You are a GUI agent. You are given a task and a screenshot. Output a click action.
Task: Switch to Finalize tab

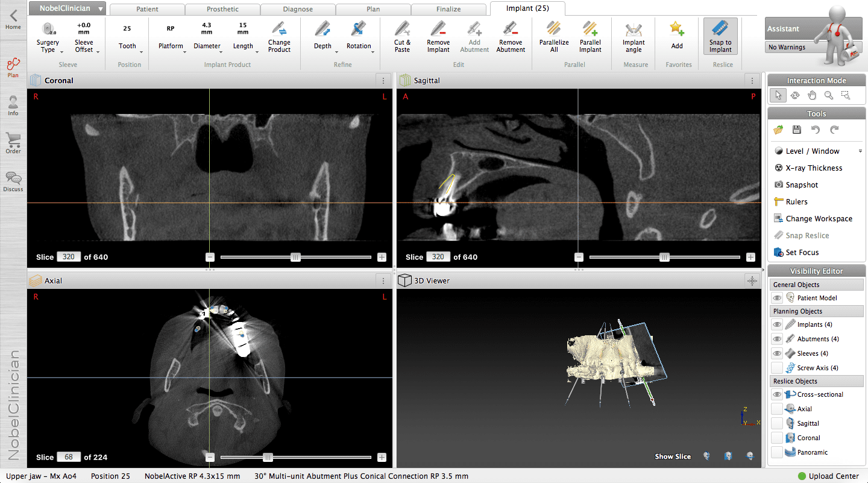[448, 9]
